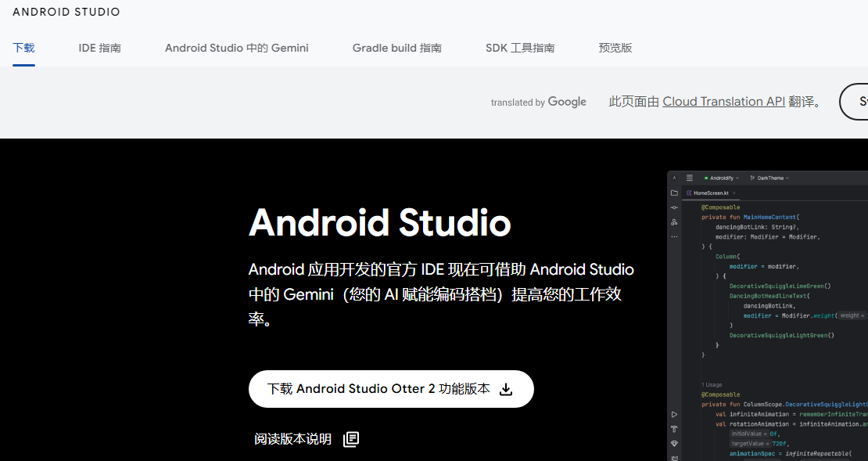This screenshot has width=868, height=461.
Task: Click the 'targetValue' inlay hint in code
Action: 750,444
